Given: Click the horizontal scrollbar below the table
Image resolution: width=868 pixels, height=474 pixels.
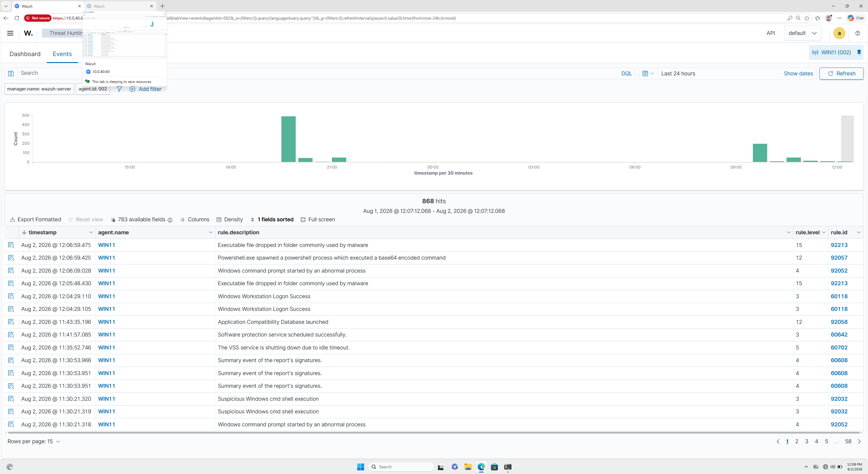Looking at the screenshot, I should (434, 432).
